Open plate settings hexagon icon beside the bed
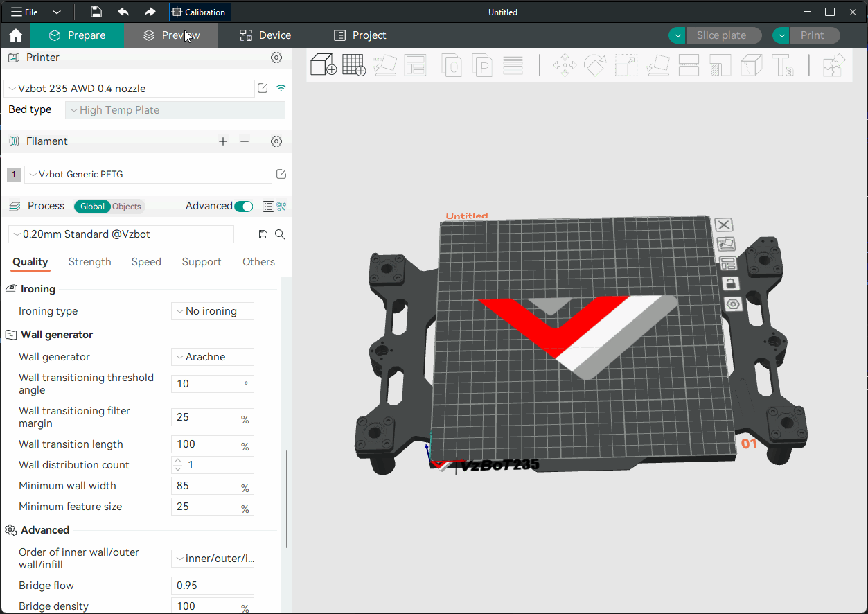The image size is (868, 614). 733,304
